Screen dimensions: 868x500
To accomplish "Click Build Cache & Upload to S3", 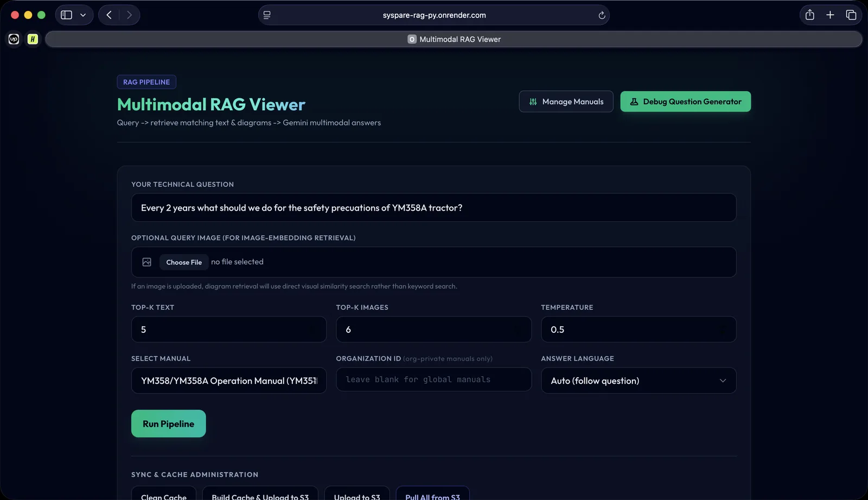I will coord(260,494).
